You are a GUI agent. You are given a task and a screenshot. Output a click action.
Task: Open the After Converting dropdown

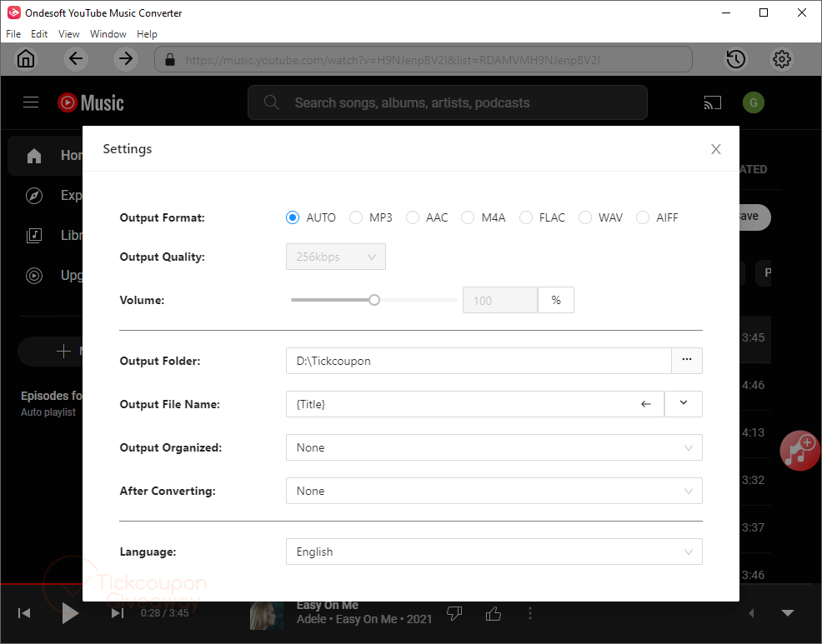click(x=494, y=491)
